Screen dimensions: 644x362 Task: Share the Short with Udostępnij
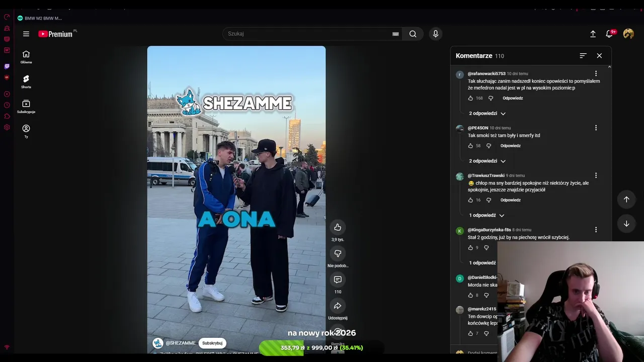click(338, 306)
